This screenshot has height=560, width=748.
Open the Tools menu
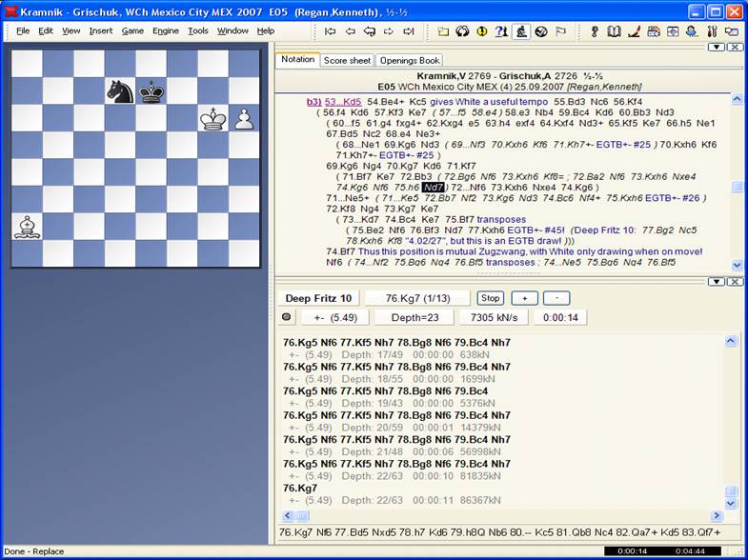point(197,30)
